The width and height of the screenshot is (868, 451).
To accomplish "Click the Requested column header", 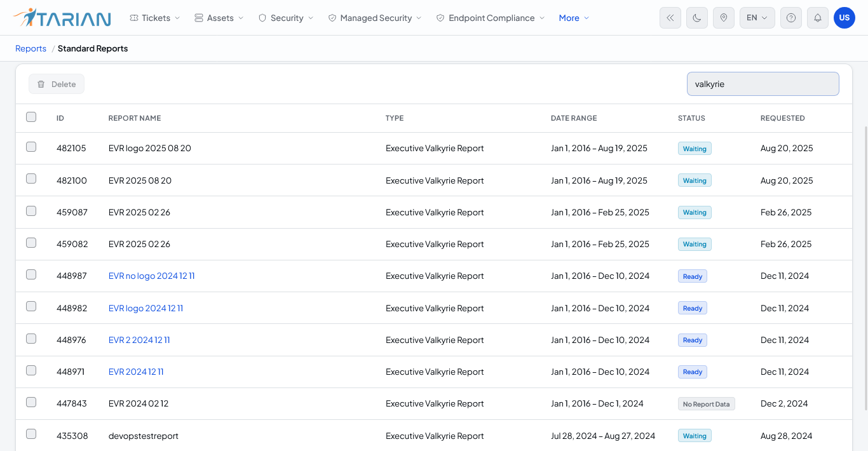I will [x=783, y=118].
